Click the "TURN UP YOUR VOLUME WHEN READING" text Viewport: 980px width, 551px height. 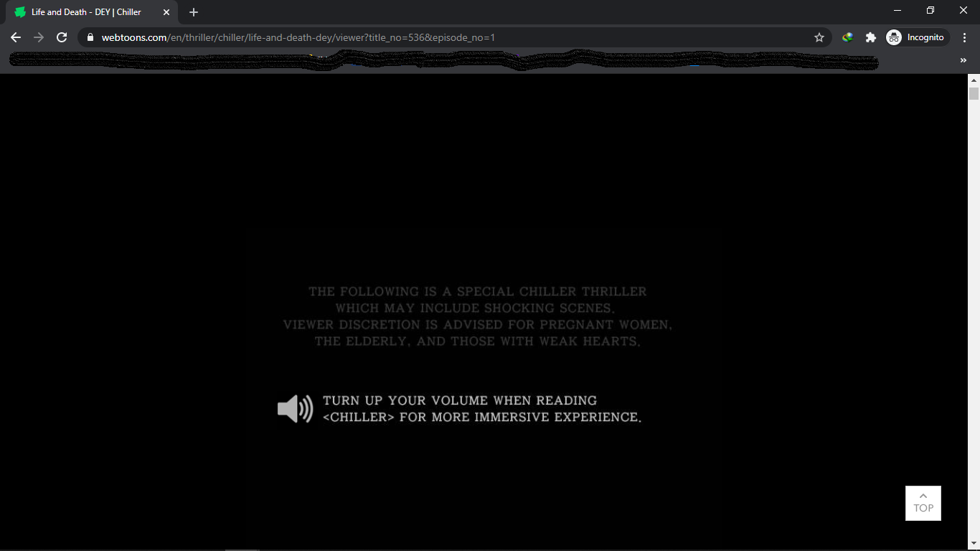(x=460, y=400)
